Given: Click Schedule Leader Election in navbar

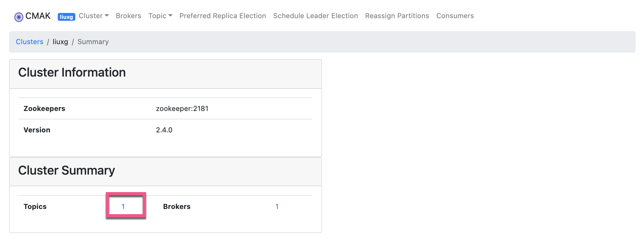Looking at the screenshot, I should coord(316,16).
